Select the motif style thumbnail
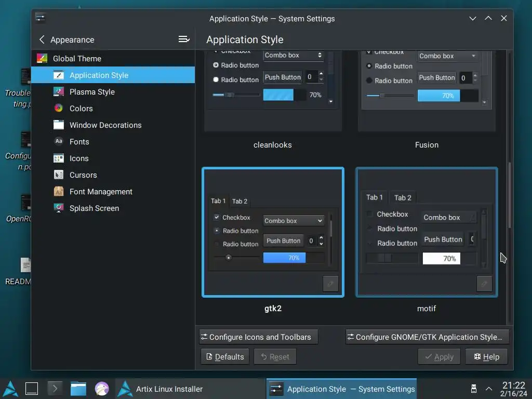Viewport: 532px width, 399px height. [x=427, y=232]
